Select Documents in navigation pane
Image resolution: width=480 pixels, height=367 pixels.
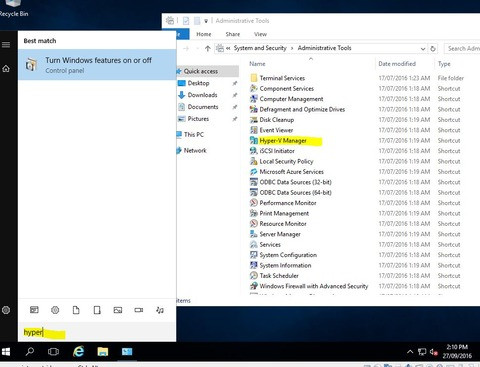[203, 107]
